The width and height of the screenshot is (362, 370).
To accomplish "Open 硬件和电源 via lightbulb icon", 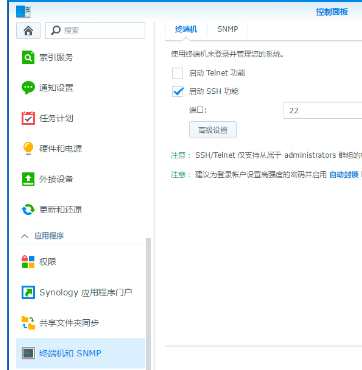I will pos(28,149).
